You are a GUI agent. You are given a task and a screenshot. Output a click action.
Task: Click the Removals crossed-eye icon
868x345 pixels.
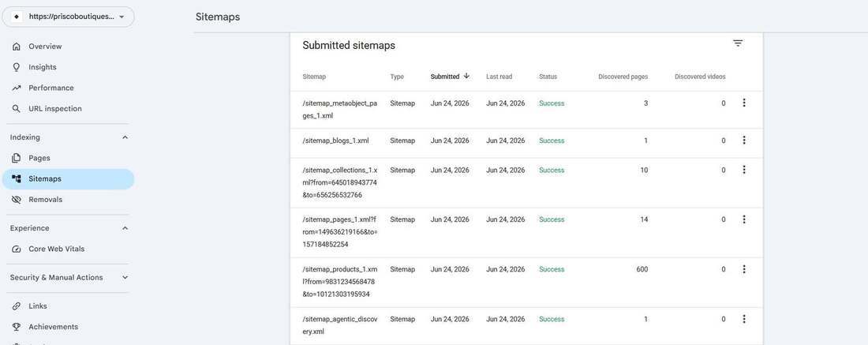pyautogui.click(x=17, y=200)
